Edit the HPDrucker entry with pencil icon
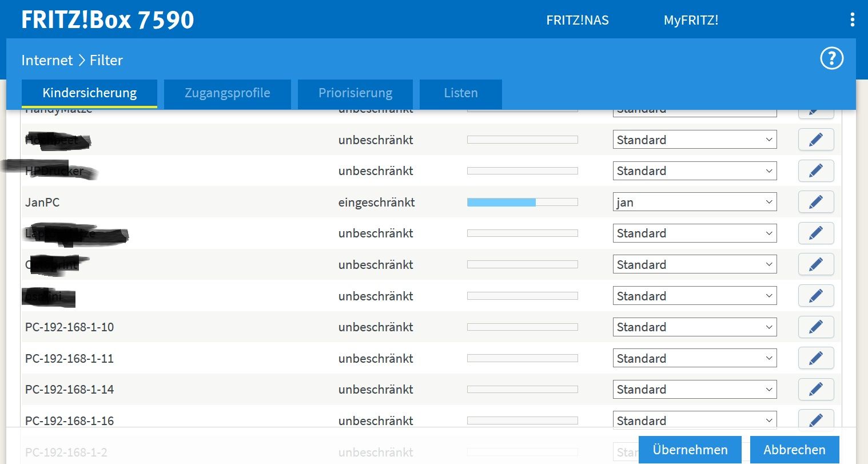This screenshot has width=868, height=464. [x=816, y=170]
